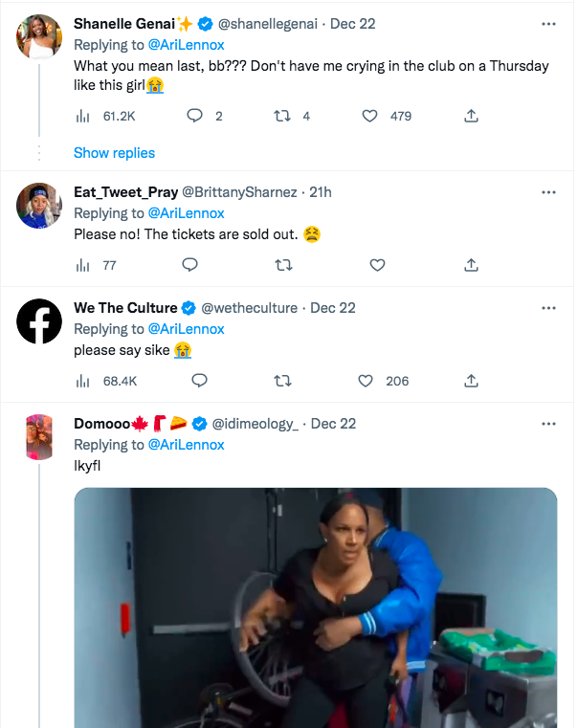578x728 pixels.
Task: Retweet Shanelle Genai's tweet
Action: (x=282, y=116)
